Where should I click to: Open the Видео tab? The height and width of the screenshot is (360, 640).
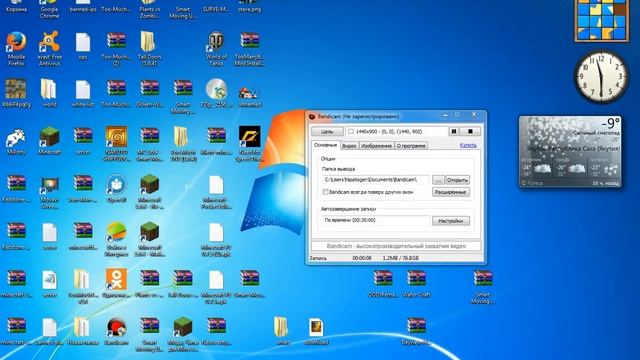(x=349, y=146)
